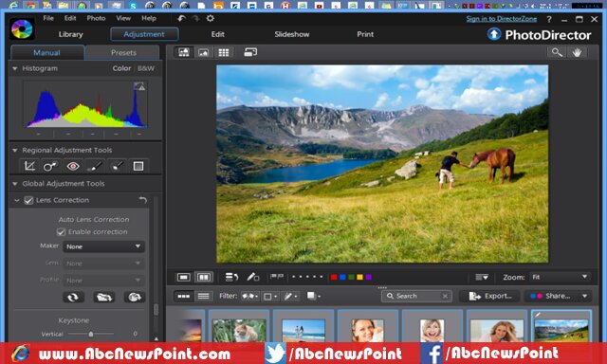Click the redo arrow in menu bar
This screenshot has width=607, height=364.
[195, 18]
